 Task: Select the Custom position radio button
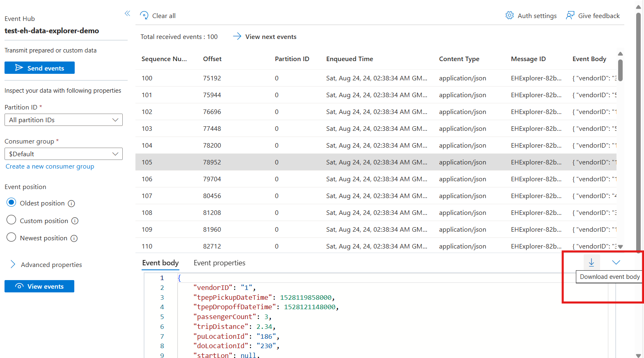[x=11, y=220]
